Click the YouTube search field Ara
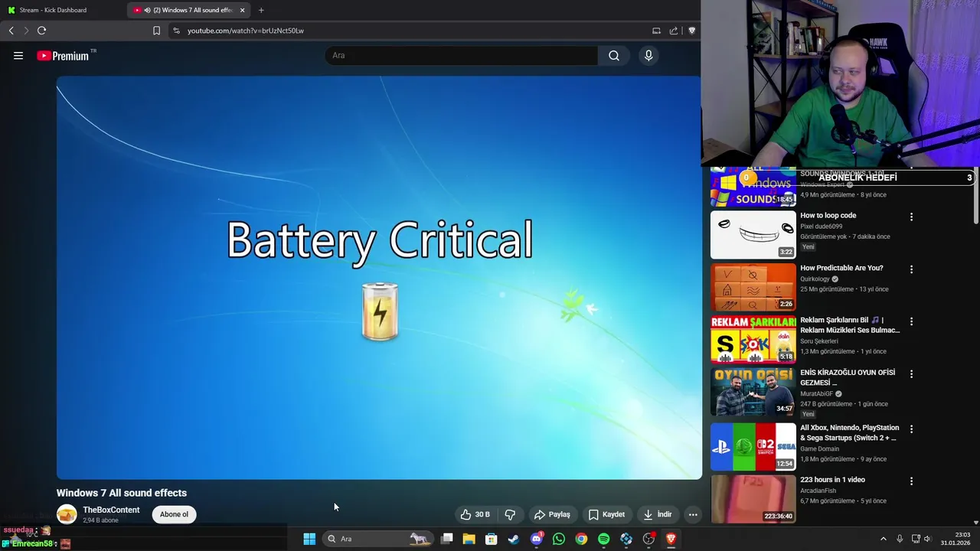Screen dimensions: 980x551 pos(462,55)
